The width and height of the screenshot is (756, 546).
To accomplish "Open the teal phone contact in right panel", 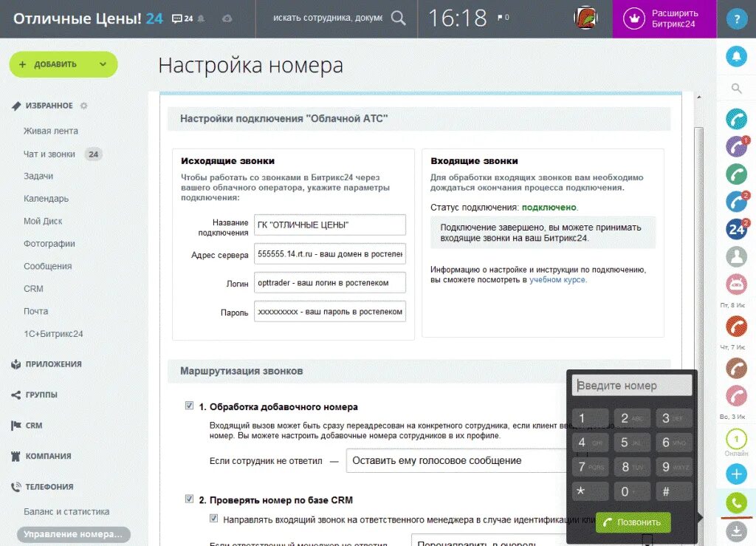I will [736, 119].
